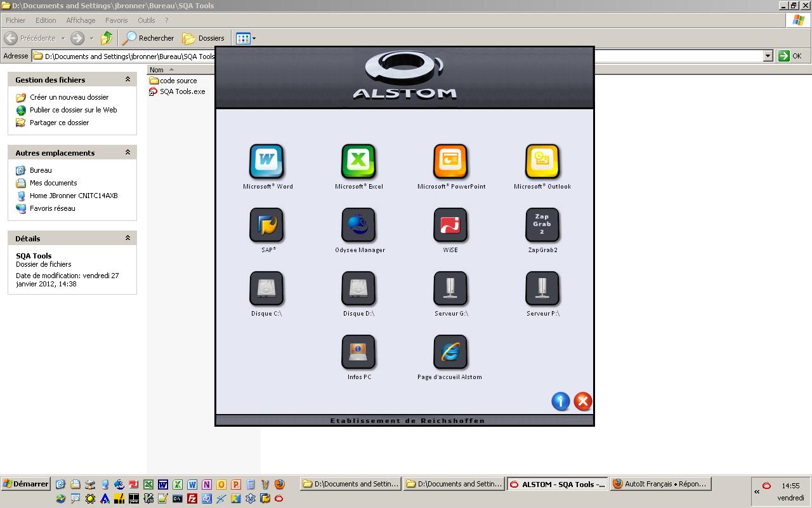This screenshot has height=508, width=812.
Task: Launch the WiSE application icon
Action: (450, 224)
